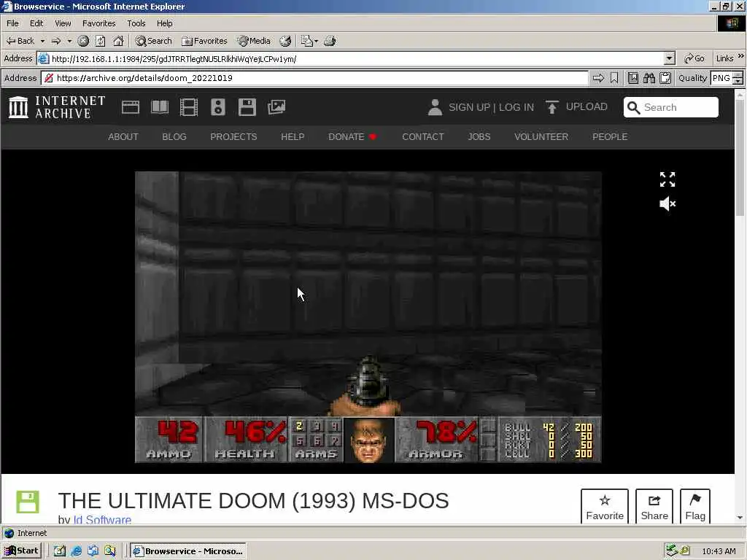Screen dimensions: 747x560
Task: Open the PROJECTS link
Action: pos(233,136)
